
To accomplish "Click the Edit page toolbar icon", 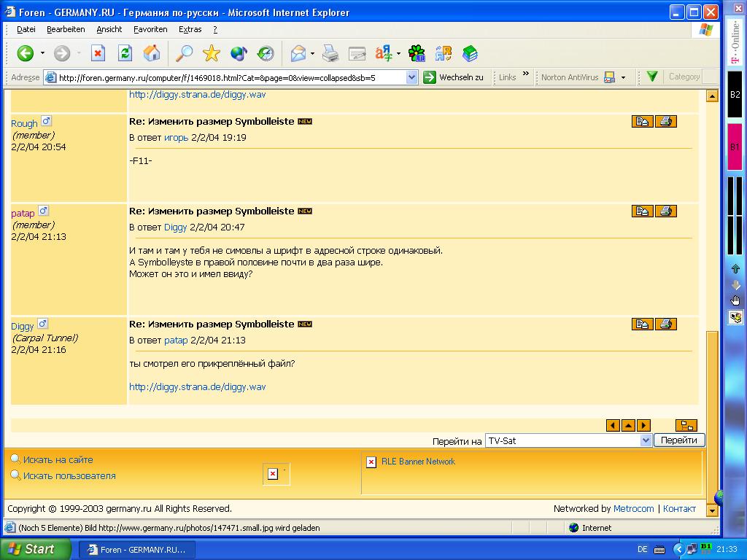I will point(357,53).
